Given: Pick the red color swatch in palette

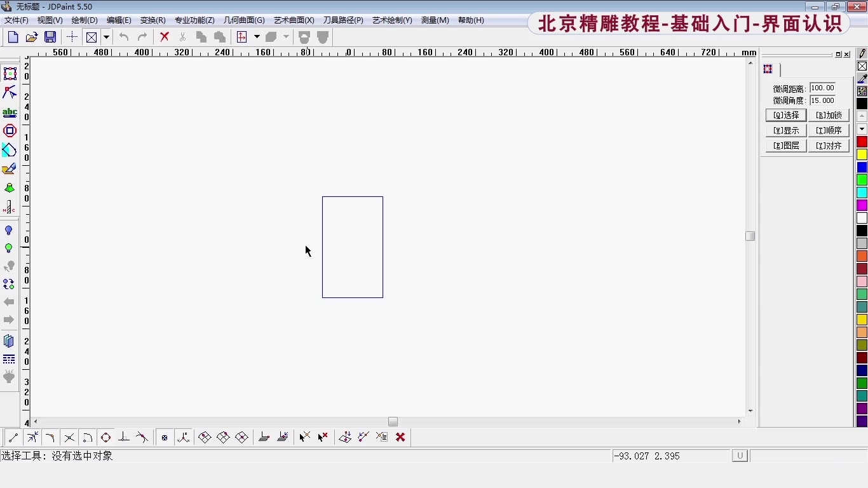Looking at the screenshot, I should (862, 142).
